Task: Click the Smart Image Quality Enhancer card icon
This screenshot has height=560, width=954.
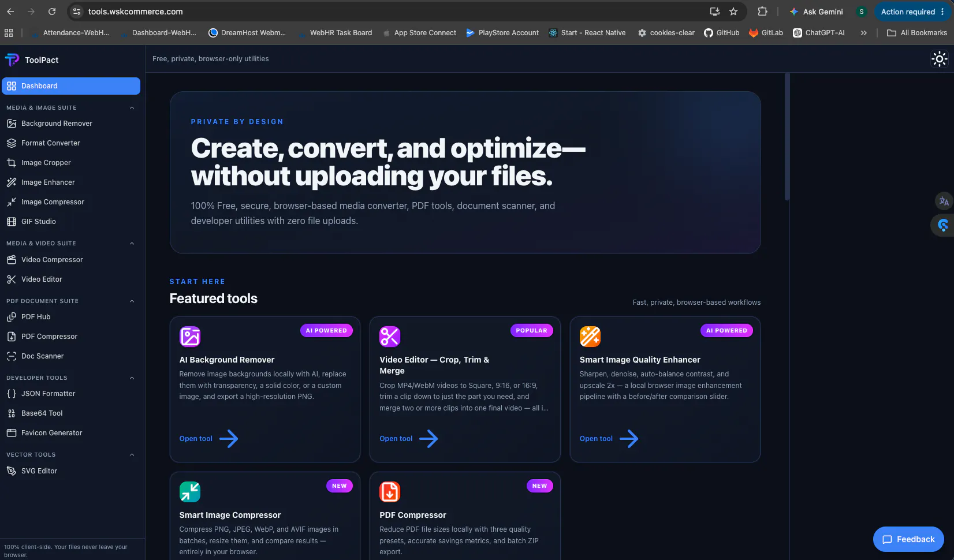Action: click(x=590, y=336)
